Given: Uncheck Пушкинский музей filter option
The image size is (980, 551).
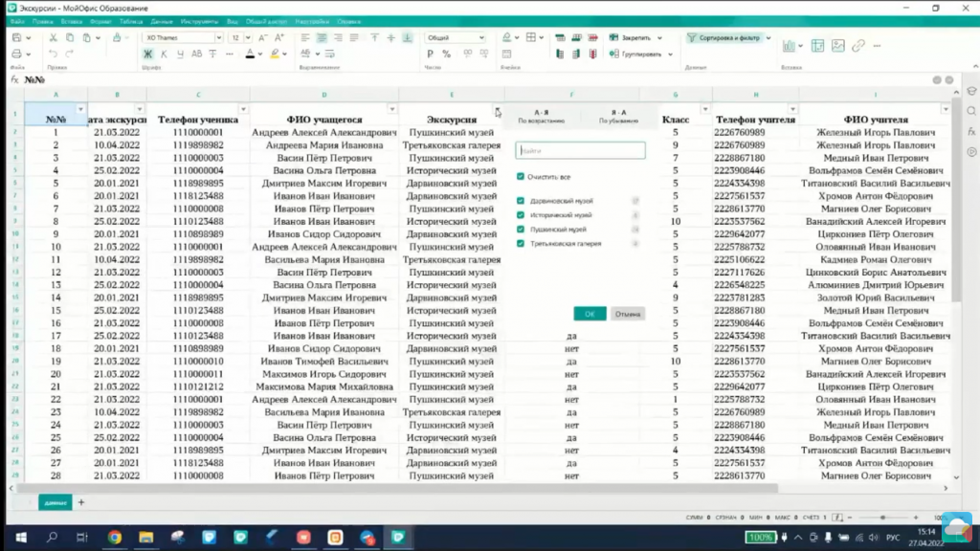Looking at the screenshot, I should [521, 230].
